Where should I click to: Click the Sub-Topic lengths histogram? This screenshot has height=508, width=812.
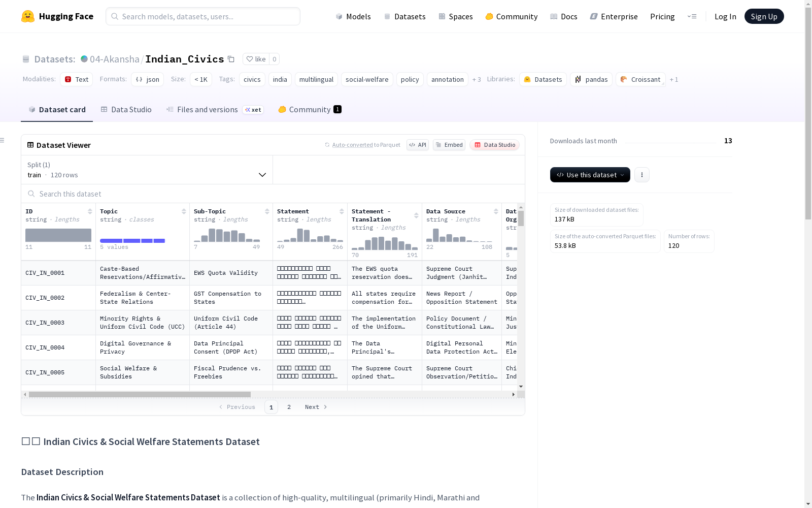coord(227,235)
